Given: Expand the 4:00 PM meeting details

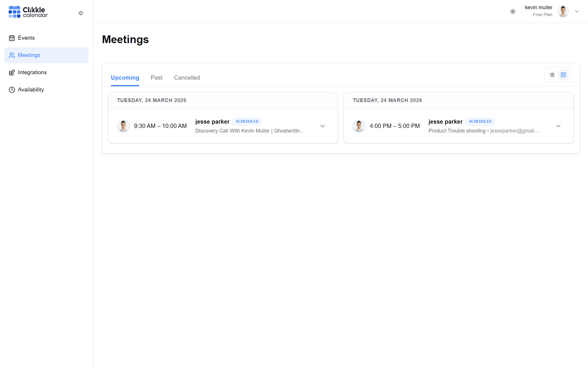Looking at the screenshot, I should coord(558,126).
